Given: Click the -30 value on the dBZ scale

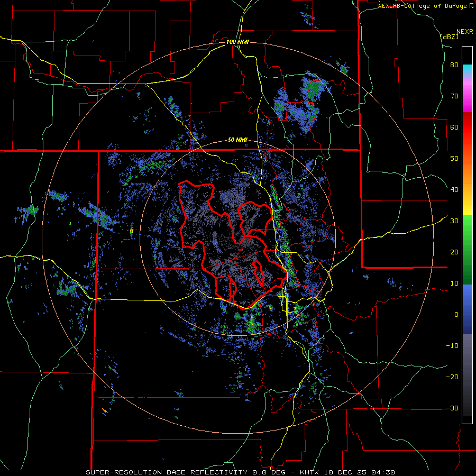Looking at the screenshot, I should (452, 408).
